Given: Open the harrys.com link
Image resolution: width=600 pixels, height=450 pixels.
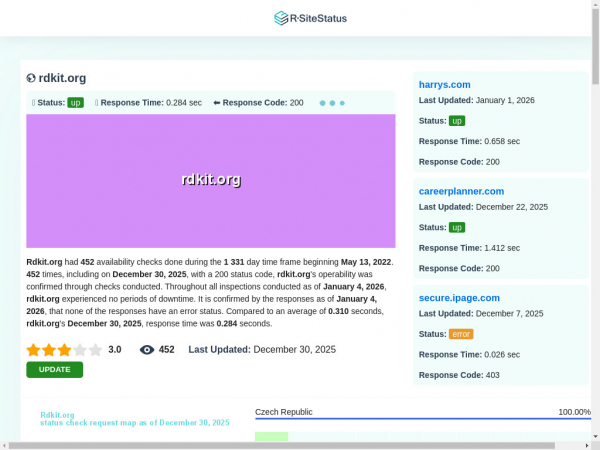Looking at the screenshot, I should click(x=445, y=85).
